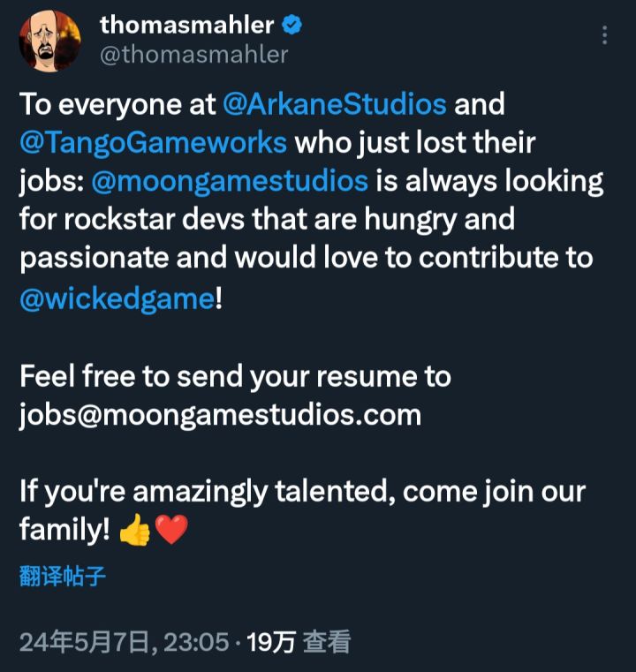Click the red heart emoji

[171, 531]
